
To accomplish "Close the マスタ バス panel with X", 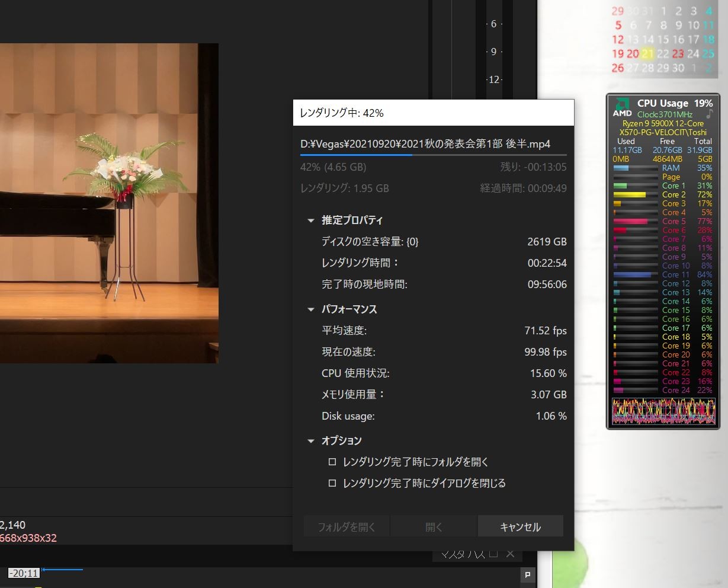I will (x=510, y=554).
